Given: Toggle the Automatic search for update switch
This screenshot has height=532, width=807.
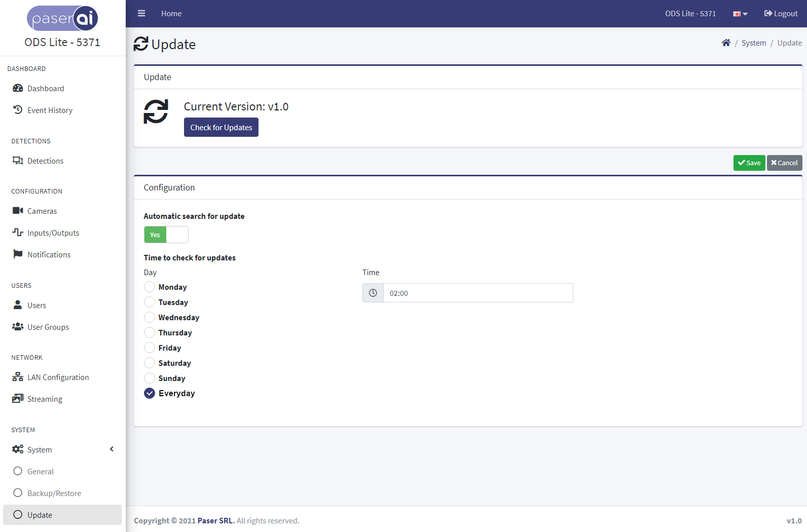Looking at the screenshot, I should [166, 235].
